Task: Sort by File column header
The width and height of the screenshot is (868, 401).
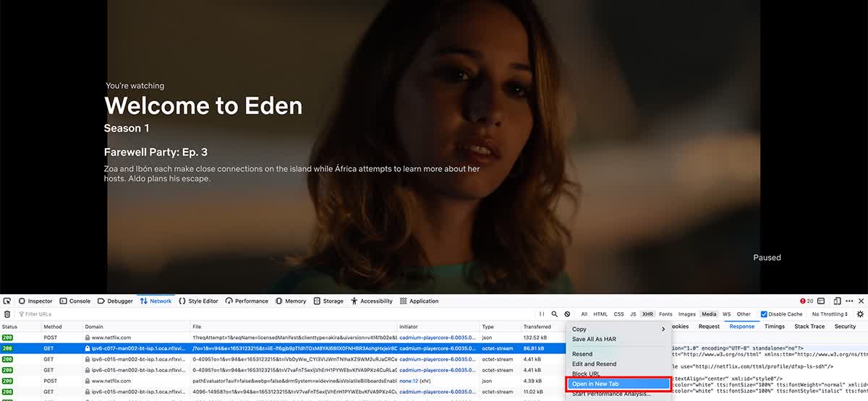Action: (293, 327)
